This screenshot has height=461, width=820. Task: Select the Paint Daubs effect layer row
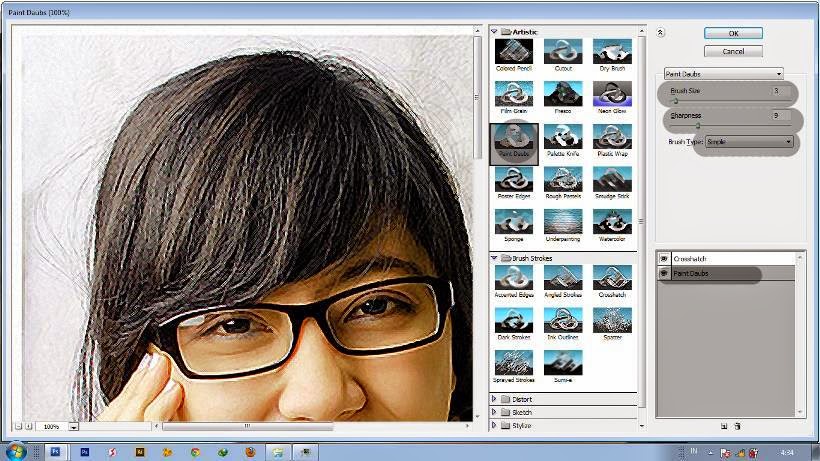[x=726, y=273]
